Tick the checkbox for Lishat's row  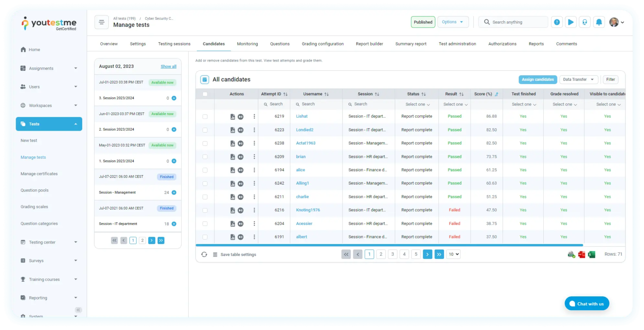[x=205, y=117]
